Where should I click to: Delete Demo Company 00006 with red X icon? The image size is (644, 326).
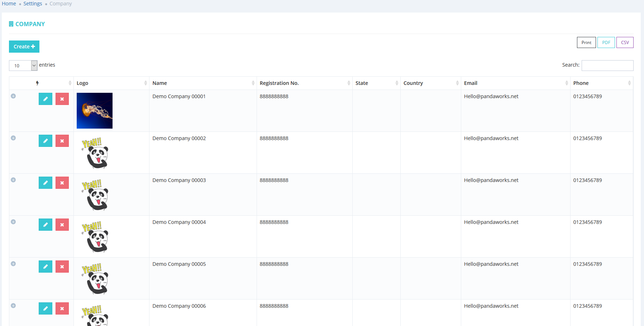coord(62,308)
